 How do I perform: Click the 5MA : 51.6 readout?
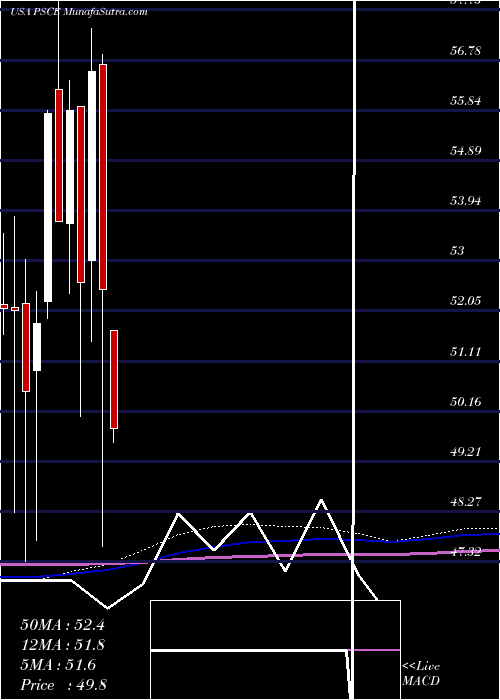point(58,665)
